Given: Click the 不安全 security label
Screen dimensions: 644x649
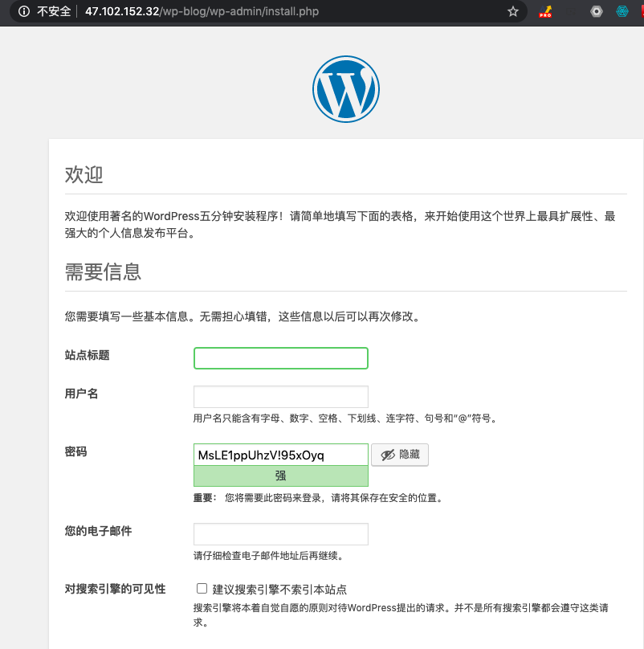Looking at the screenshot, I should [x=54, y=11].
